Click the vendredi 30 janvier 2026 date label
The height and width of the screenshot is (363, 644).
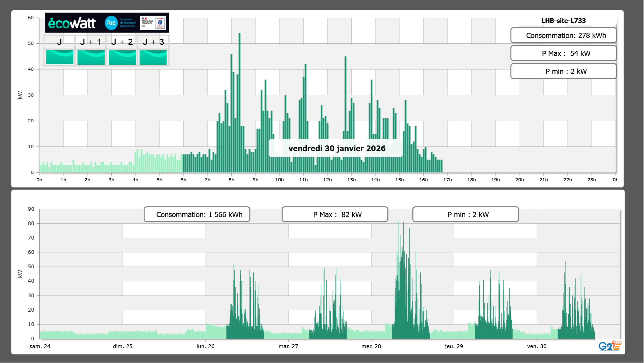(x=337, y=148)
